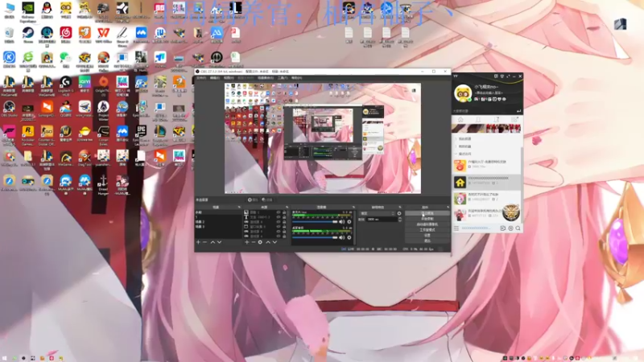Mute the desktop audio channel in mixer
Screen dimensions: 644x362
341,237
